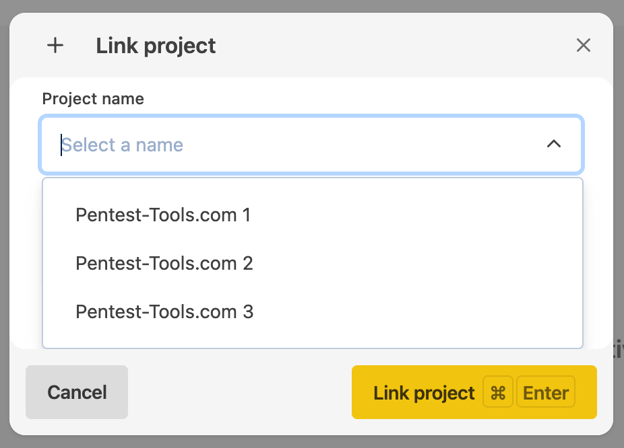Click the Link project dialog heading
The height and width of the screenshot is (448, 624).
coord(156,46)
